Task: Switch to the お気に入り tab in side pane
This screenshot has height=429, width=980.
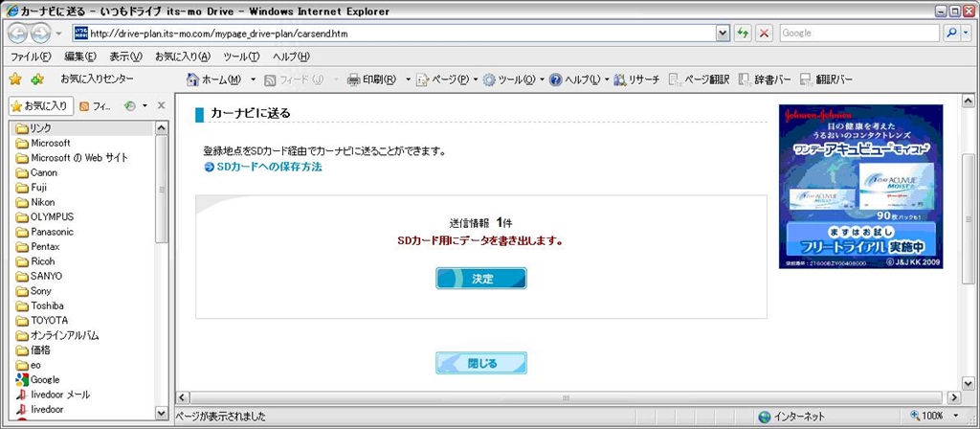Action: [x=41, y=106]
